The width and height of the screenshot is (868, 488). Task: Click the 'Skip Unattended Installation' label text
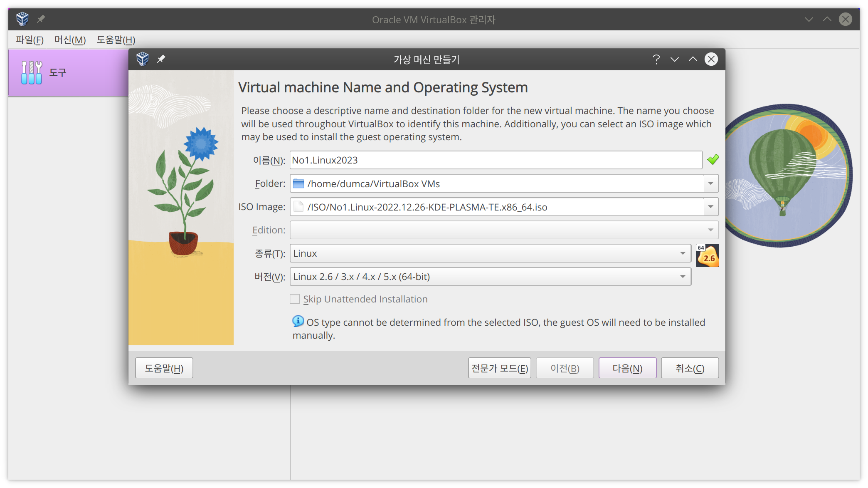(365, 299)
